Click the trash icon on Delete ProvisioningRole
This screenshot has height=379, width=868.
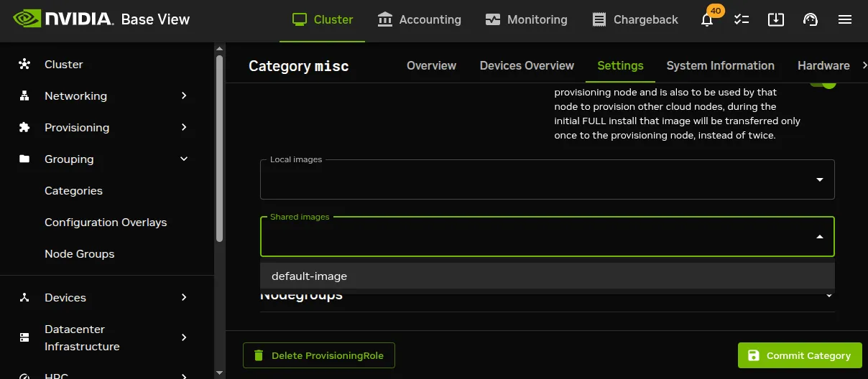tap(258, 355)
